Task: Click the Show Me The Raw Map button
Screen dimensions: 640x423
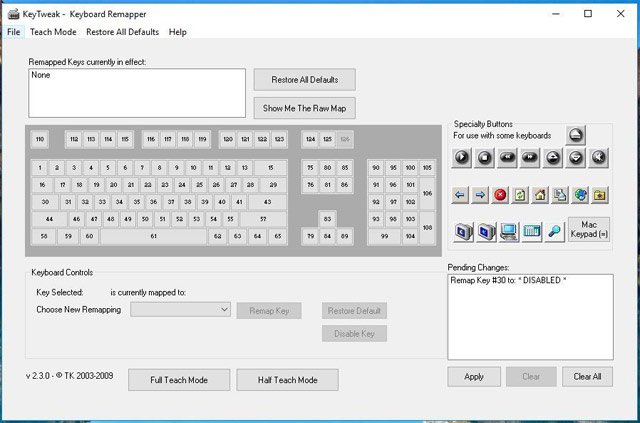Action: [x=304, y=108]
